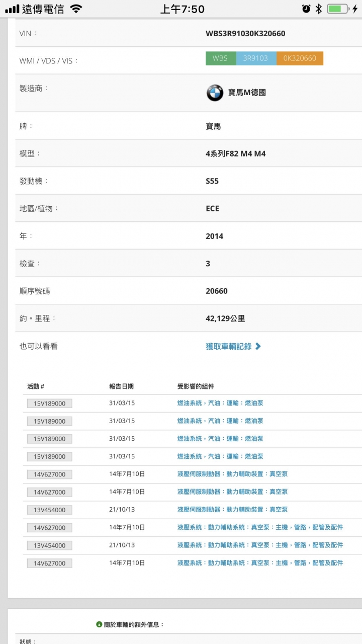This screenshot has width=362, height=644.
Task: Tap the green info icon before 關於車輛的額外信息
Action: coord(99,624)
